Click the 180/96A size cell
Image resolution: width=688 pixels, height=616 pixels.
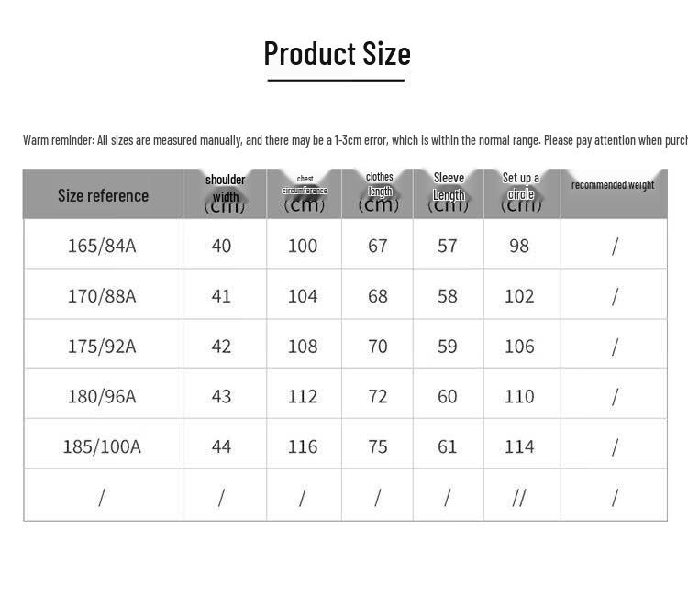click(102, 396)
